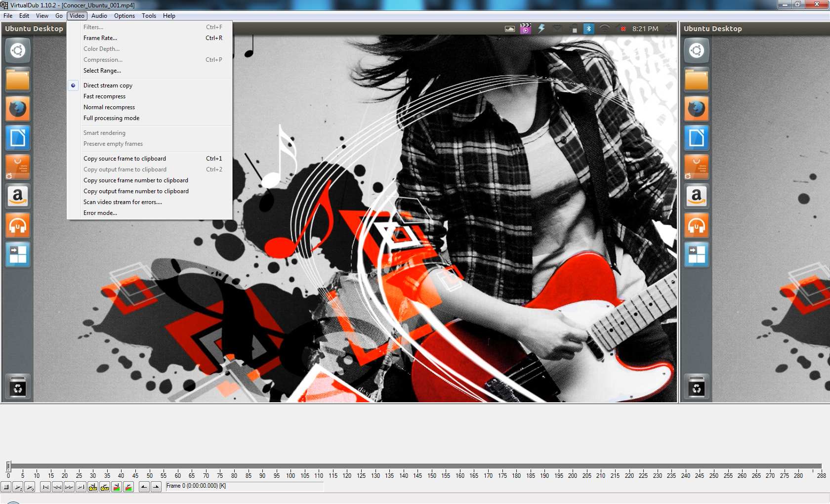Go to the next keyframe
The image size is (830, 504).
105,487
